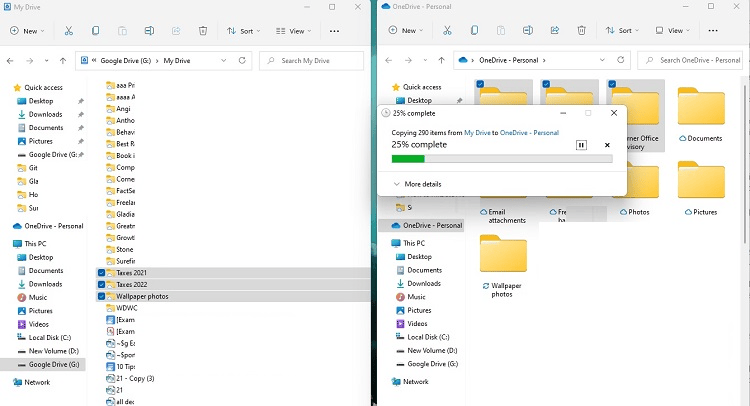Uncheck Taxes 2021 folder checkbox
The width and height of the screenshot is (750, 406).
[101, 273]
